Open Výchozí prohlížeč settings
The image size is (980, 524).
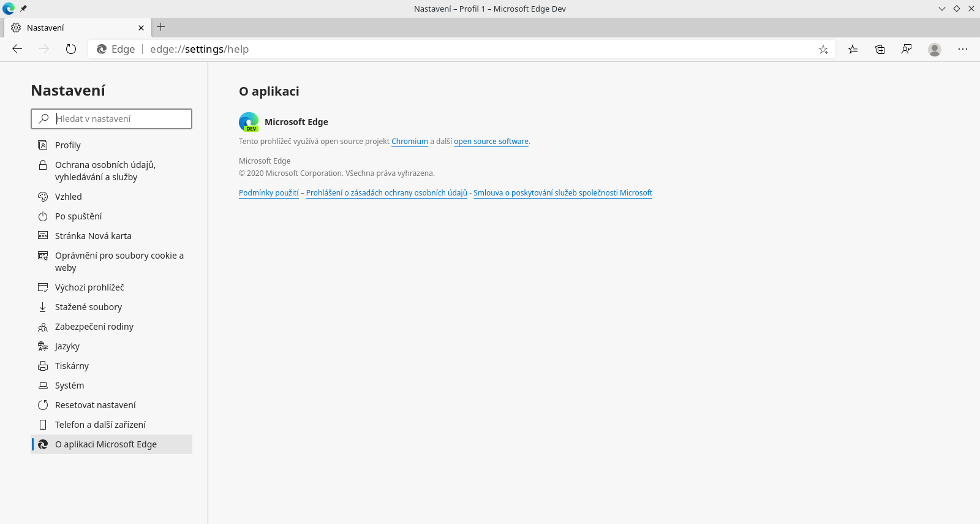[x=111, y=287]
